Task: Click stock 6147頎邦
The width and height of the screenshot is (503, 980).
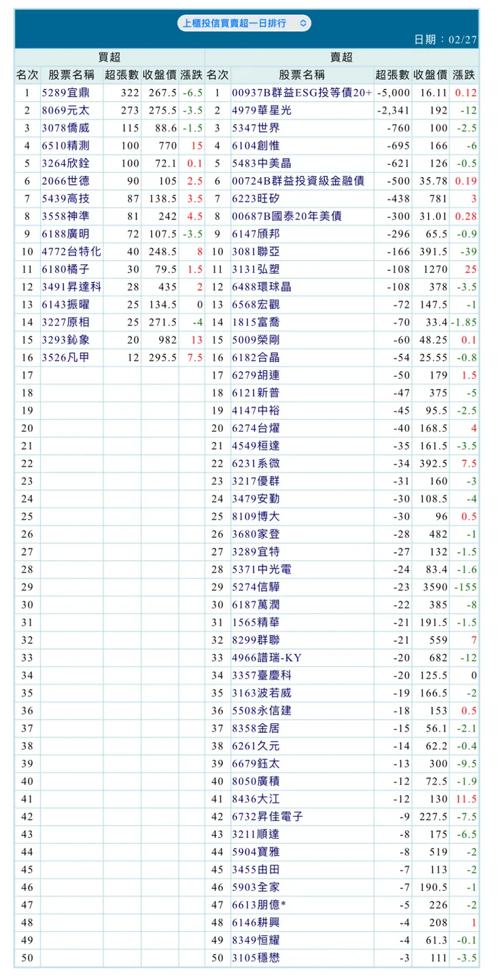Action: click(256, 234)
